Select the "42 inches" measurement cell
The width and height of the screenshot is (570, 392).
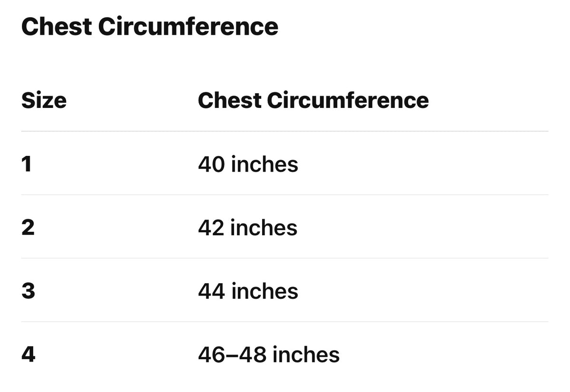coord(247,228)
